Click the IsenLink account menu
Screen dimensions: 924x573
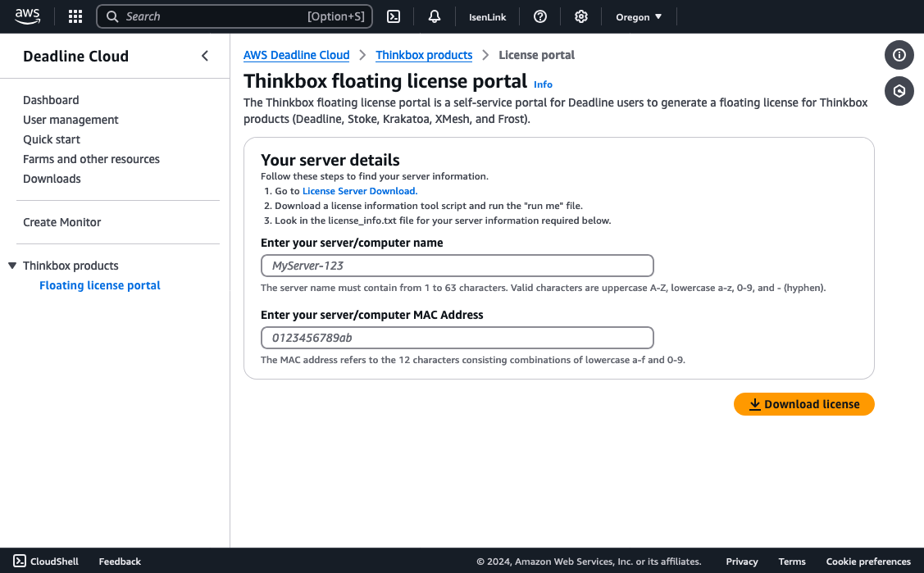[487, 16]
